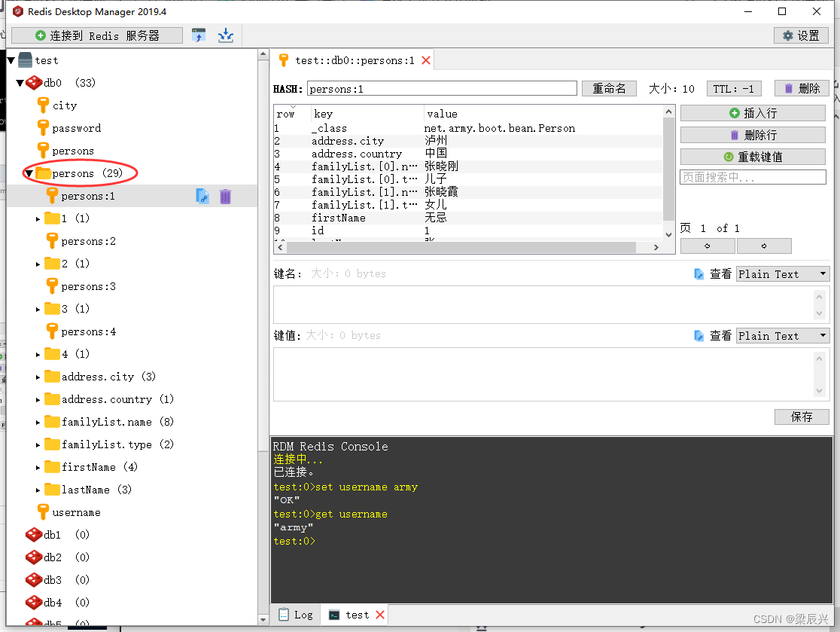The width and height of the screenshot is (840, 632).
Task: Open key name Plain Text format dropdown
Action: click(783, 274)
